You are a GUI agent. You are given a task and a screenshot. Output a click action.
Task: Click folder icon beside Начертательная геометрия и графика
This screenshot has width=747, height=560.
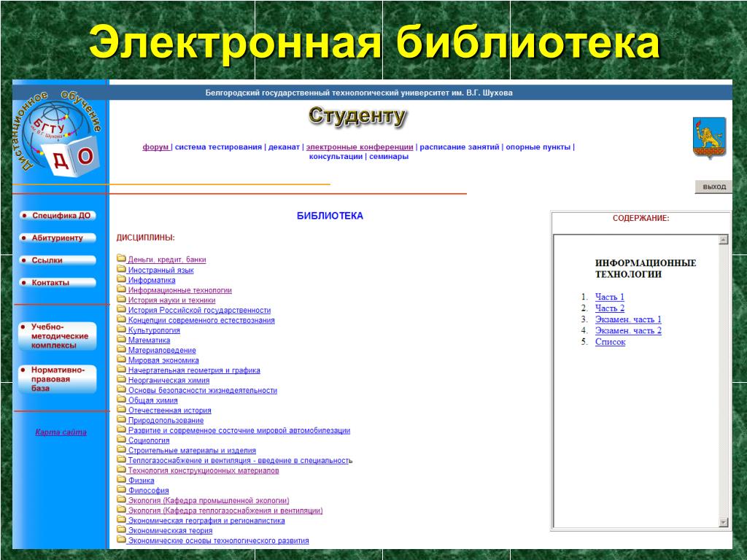click(122, 369)
